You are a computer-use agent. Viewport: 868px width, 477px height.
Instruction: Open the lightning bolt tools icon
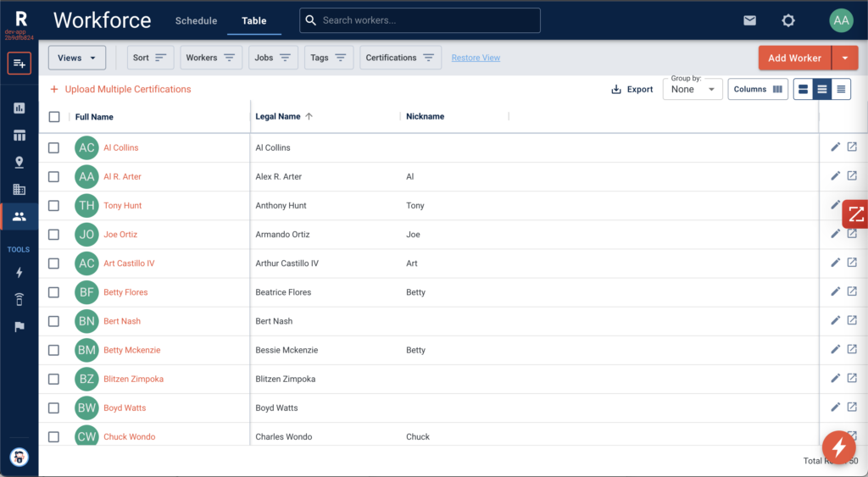click(x=19, y=272)
